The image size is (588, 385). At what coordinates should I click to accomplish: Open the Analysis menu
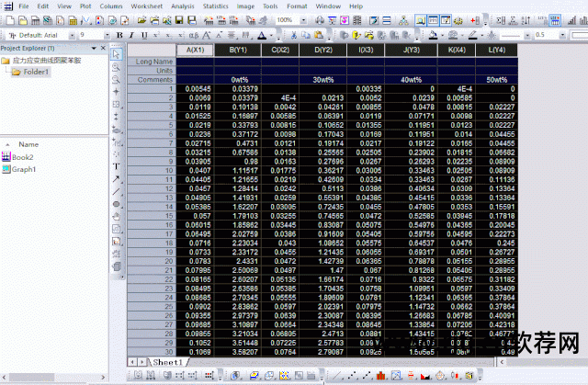click(183, 6)
